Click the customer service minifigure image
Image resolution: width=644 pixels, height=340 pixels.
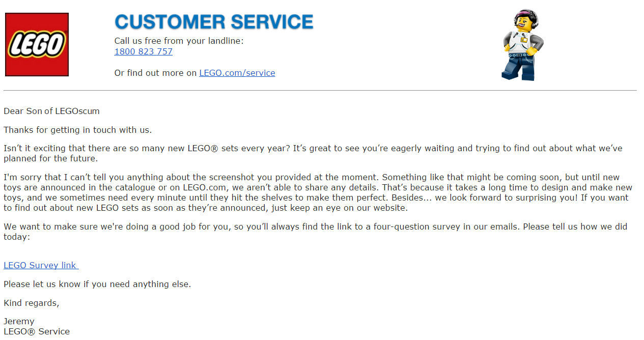[x=522, y=45]
